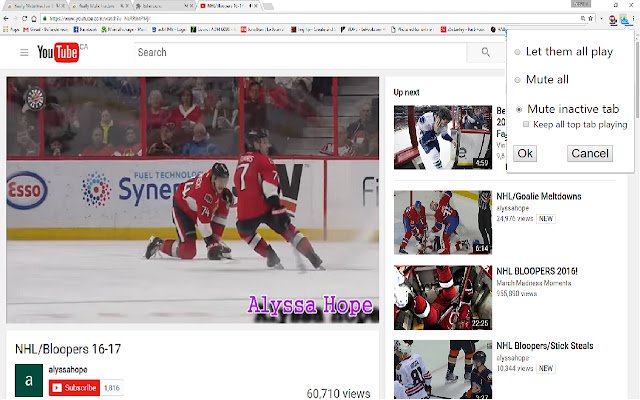
Task: Click the red extension icon in toolbar
Action: point(613,19)
